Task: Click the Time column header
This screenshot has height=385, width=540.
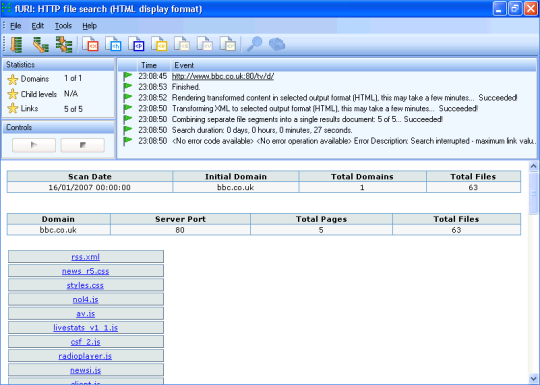Action: click(154, 65)
